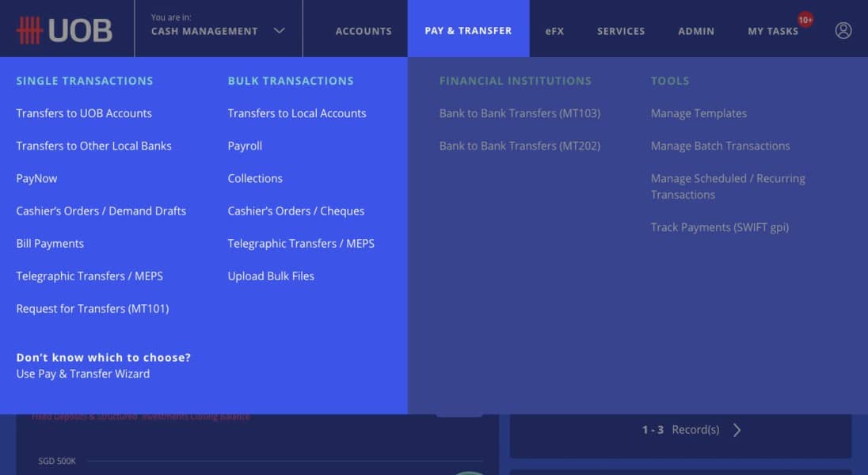Image resolution: width=868 pixels, height=475 pixels.
Task: Open Transfers to UOB Accounts
Action: tap(84, 113)
